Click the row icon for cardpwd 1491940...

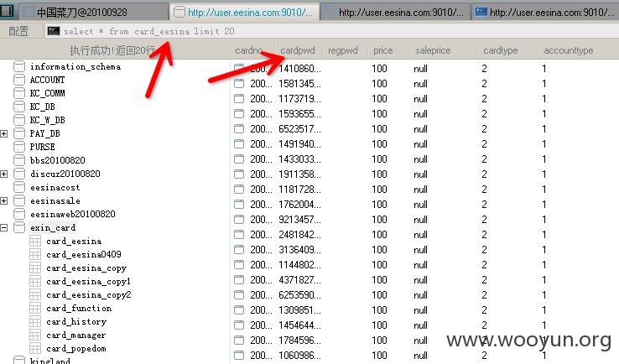[x=239, y=143]
